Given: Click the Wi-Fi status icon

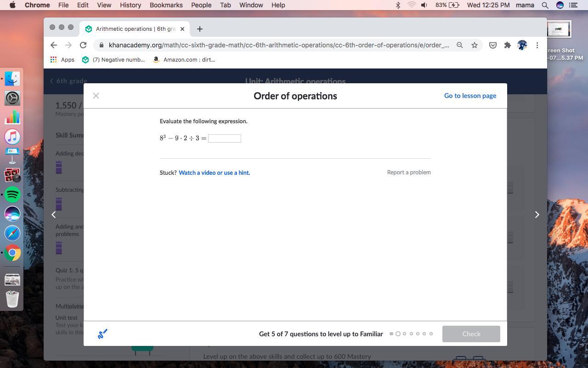Looking at the screenshot, I should [x=411, y=5].
